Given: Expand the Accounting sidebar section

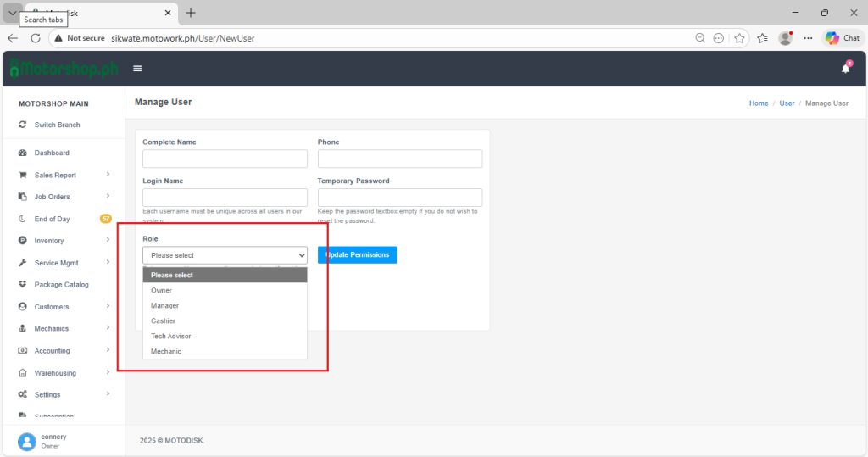Looking at the screenshot, I should coord(108,350).
